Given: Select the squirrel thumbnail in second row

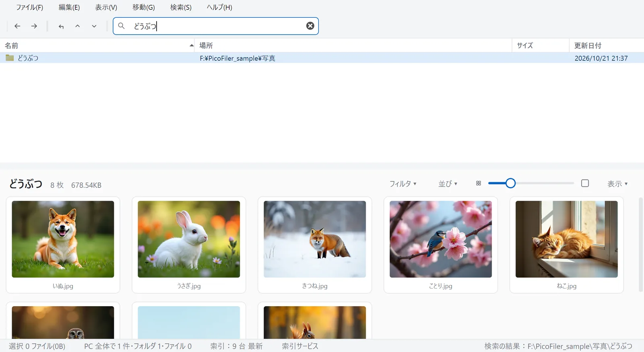Looking at the screenshot, I should coord(315,322).
